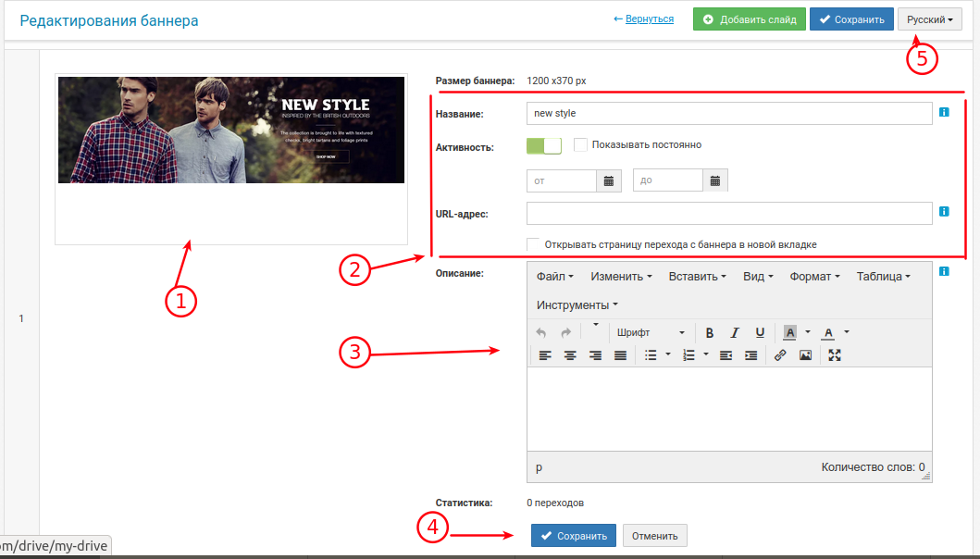This screenshot has width=980, height=559.
Task: Open the Вид menu
Action: tap(758, 277)
